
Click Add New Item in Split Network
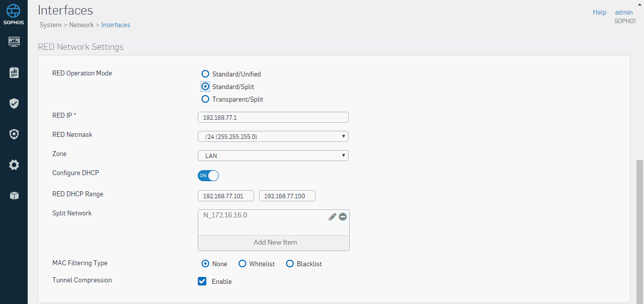tap(275, 243)
